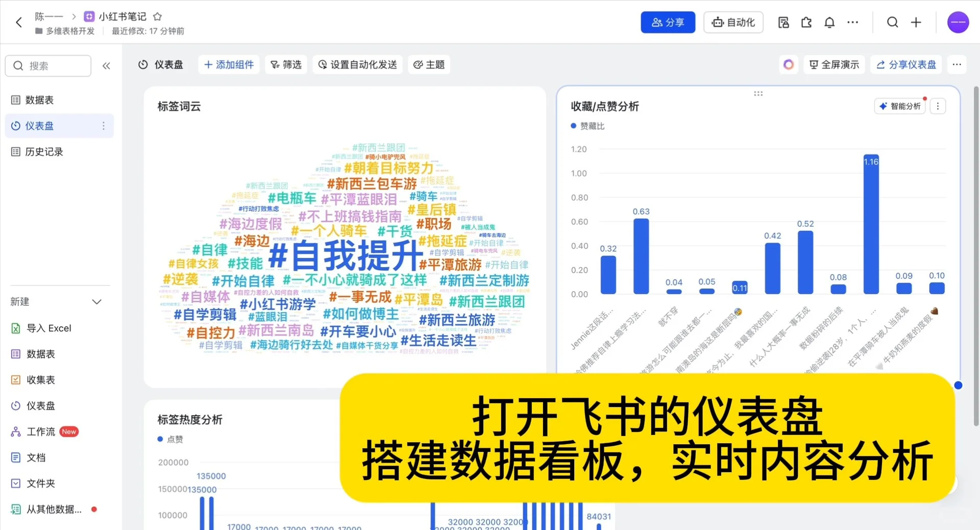Click the purple avatar in the top-right corner

pos(958,22)
